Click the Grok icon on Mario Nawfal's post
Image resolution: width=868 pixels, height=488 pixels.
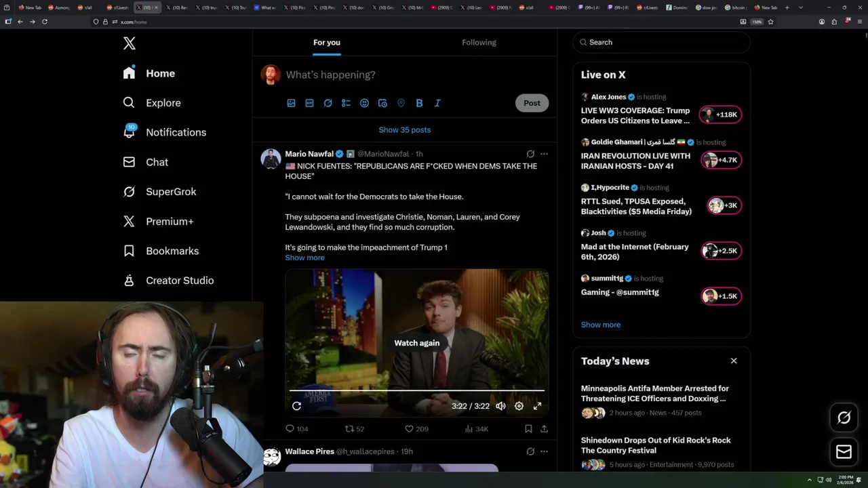[530, 154]
